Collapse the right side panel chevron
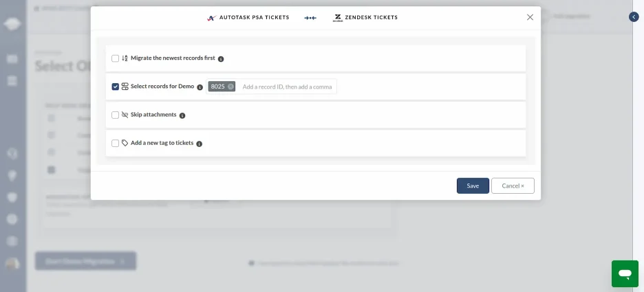Screen dimensions: 644x292 coord(633,16)
